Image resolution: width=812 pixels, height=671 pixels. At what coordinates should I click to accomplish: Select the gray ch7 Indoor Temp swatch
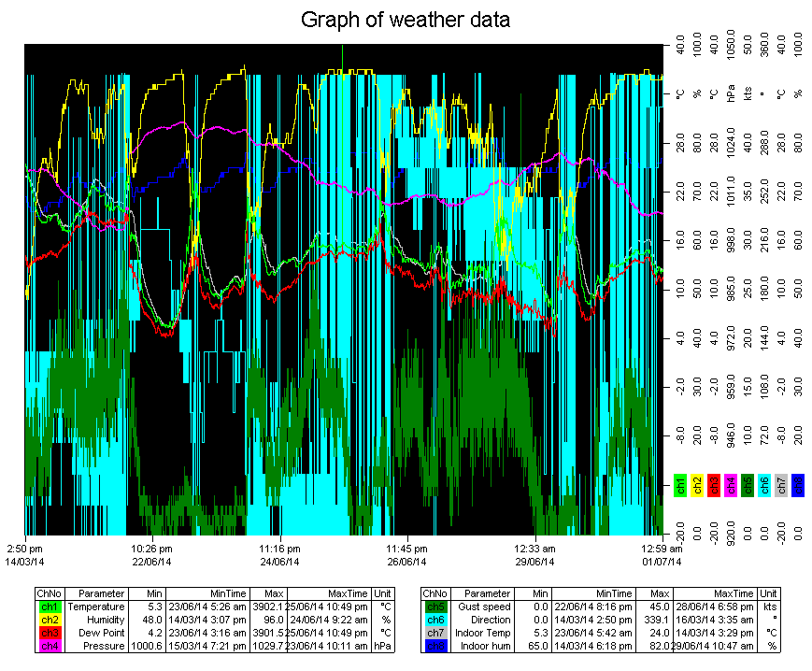(x=435, y=633)
